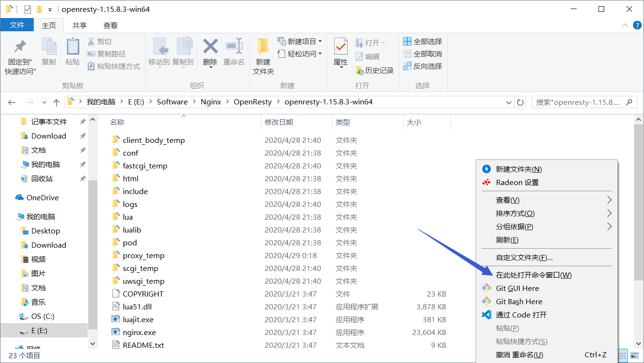Click Invert selection in ribbon

(x=423, y=66)
